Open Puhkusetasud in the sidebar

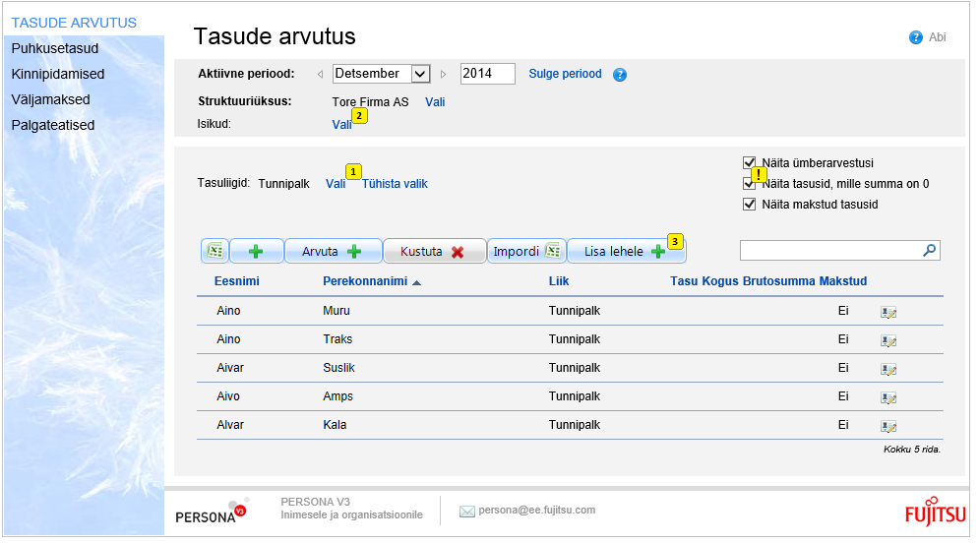(x=55, y=48)
